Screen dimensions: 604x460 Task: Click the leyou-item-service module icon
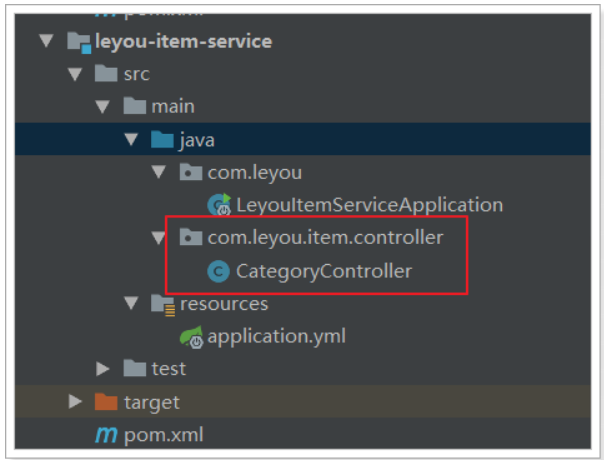click(x=79, y=42)
